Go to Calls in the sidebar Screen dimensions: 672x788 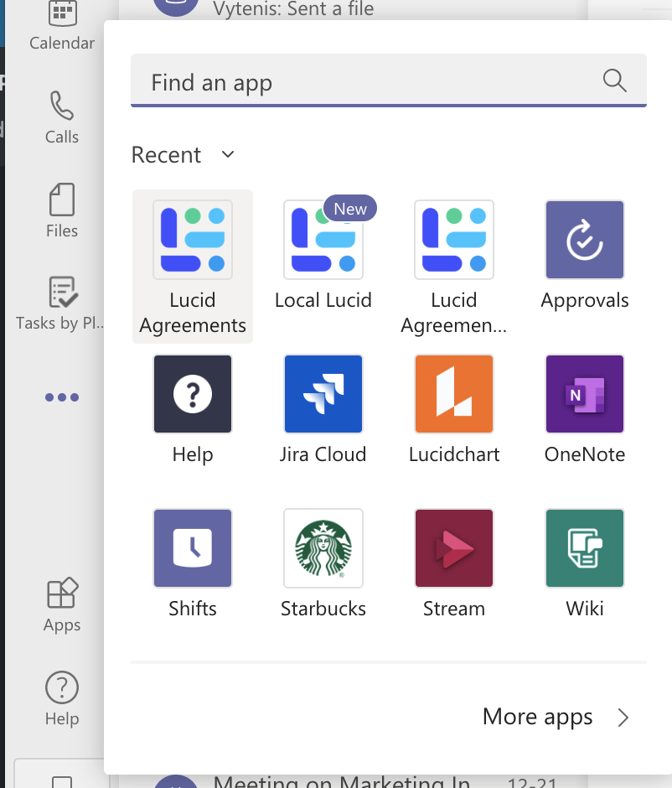coord(62,117)
